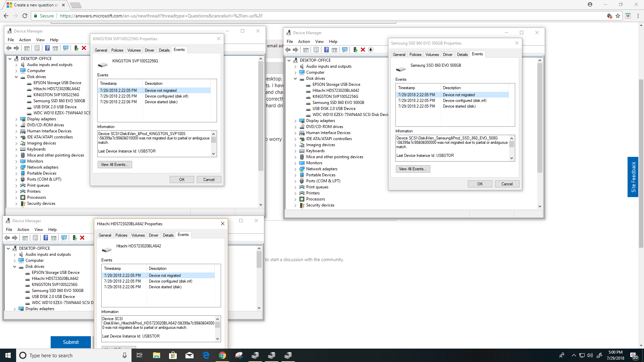This screenshot has height=362, width=644.
Task: Click blue Help icon in Device Manager behind KINGSTON dialog
Action: (47, 48)
